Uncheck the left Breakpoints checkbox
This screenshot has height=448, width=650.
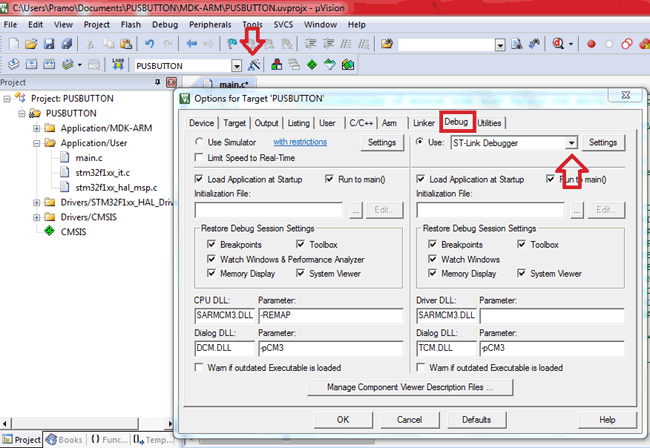coord(212,245)
